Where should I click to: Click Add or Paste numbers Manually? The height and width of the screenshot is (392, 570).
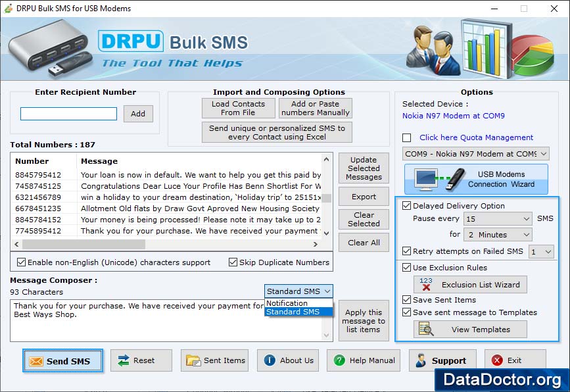[315, 108]
